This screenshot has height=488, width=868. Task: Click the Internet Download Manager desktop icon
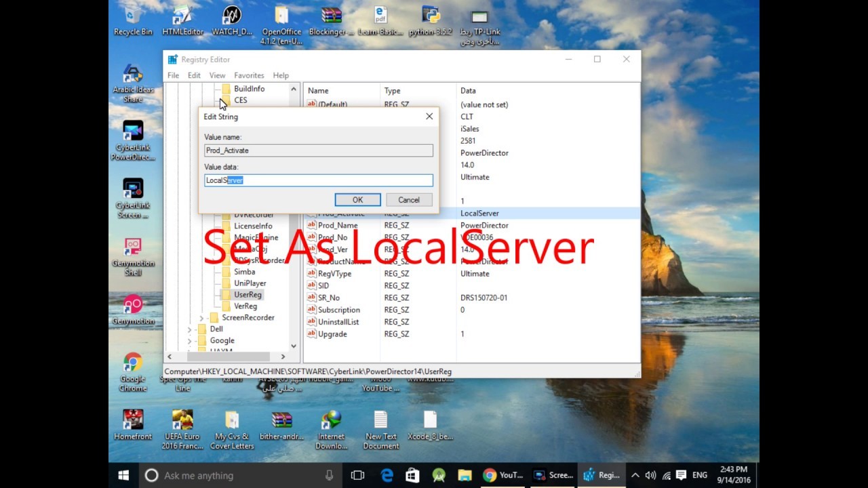(x=331, y=430)
